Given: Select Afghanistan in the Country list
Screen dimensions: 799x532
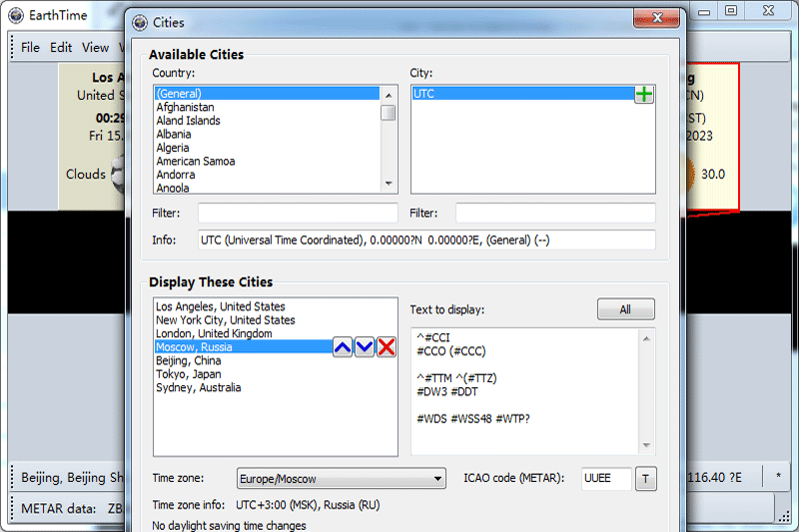Looking at the screenshot, I should pos(185,107).
